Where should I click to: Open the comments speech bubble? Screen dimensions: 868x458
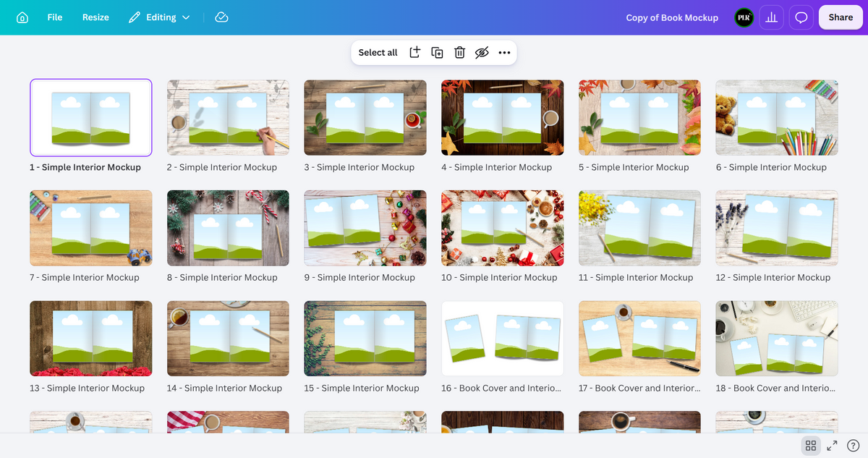click(801, 17)
